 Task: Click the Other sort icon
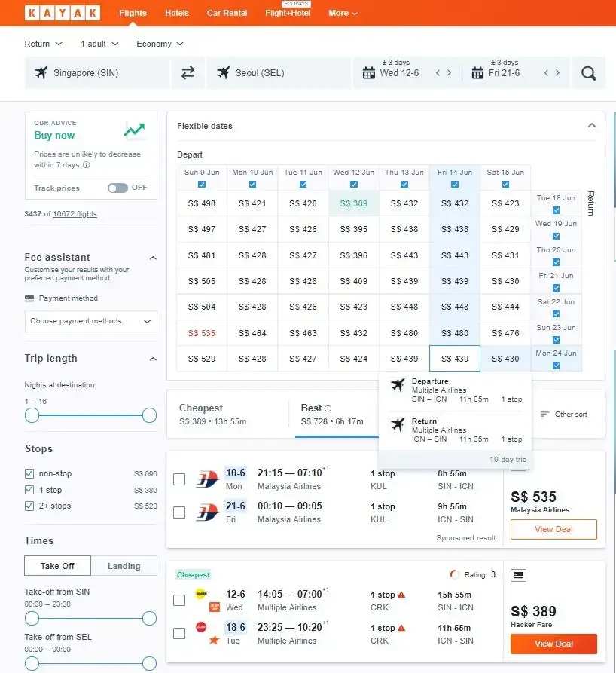[544, 415]
